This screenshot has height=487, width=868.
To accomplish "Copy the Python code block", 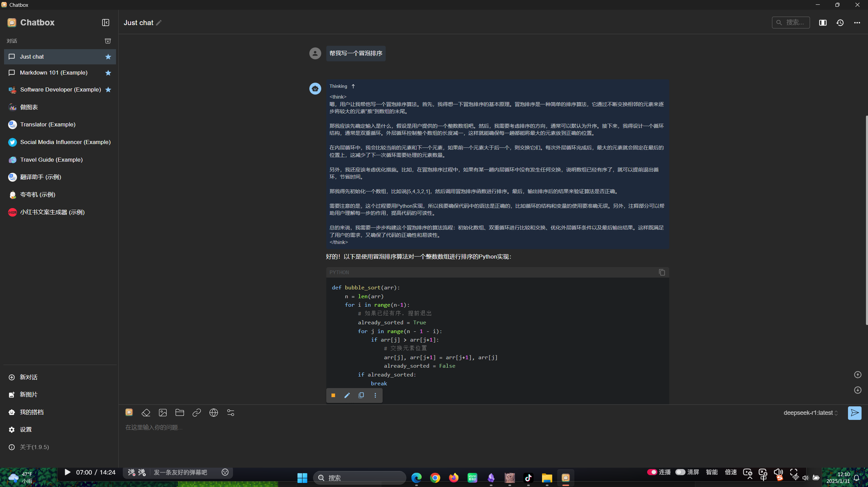I will click(662, 272).
